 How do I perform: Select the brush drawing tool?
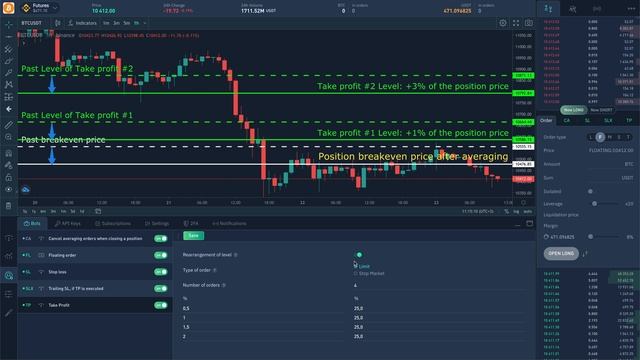pos(9,61)
